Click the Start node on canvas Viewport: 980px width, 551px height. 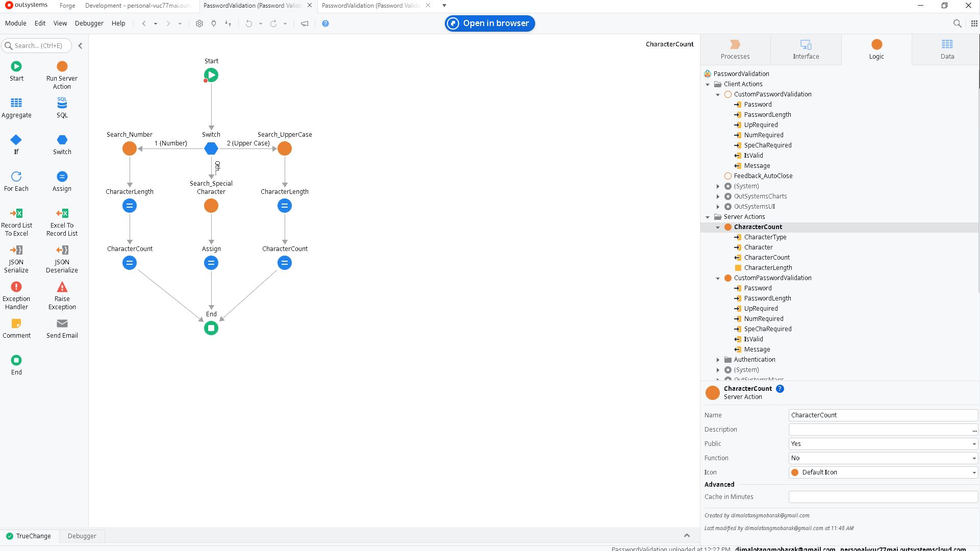(211, 75)
